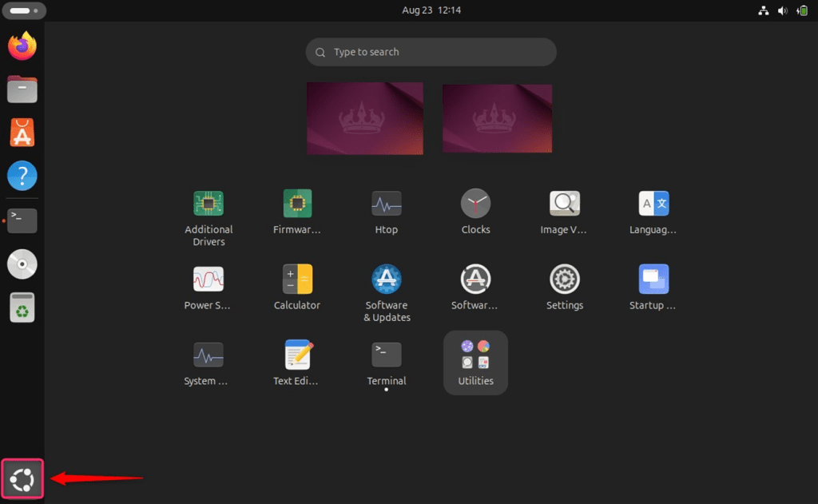The height and width of the screenshot is (504, 818).
Task: Expand the Utilities app folder
Action: 475,362
